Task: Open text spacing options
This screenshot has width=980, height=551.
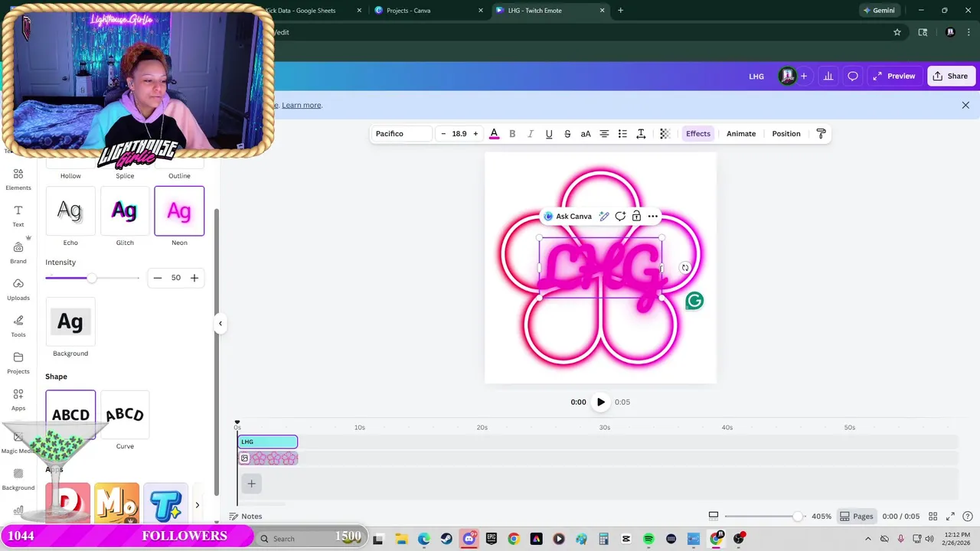Action: click(641, 134)
